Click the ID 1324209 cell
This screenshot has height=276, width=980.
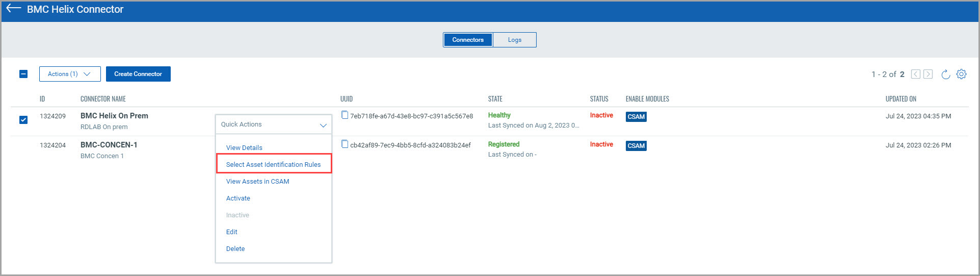[x=52, y=116]
